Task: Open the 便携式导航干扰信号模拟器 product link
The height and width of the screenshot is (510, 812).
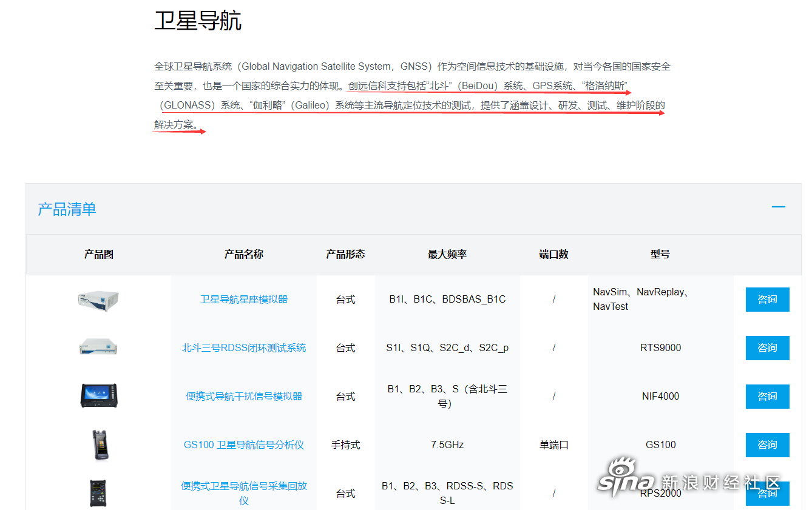Action: tap(244, 396)
